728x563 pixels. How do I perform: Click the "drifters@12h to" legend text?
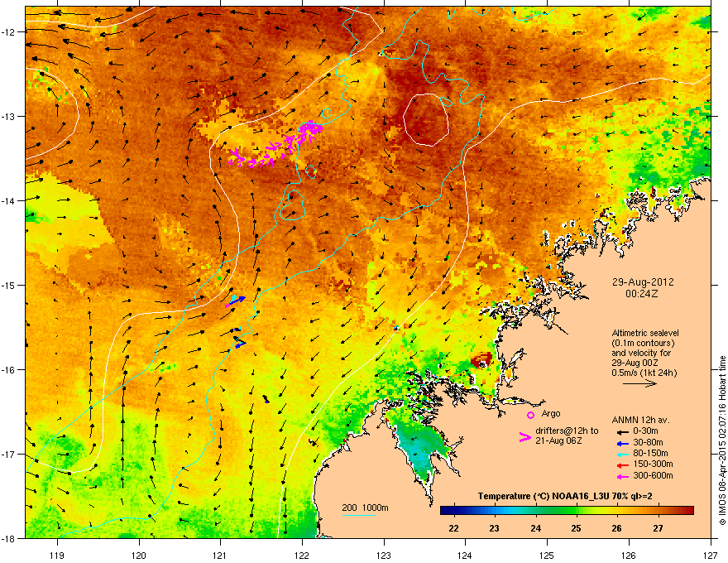567,431
